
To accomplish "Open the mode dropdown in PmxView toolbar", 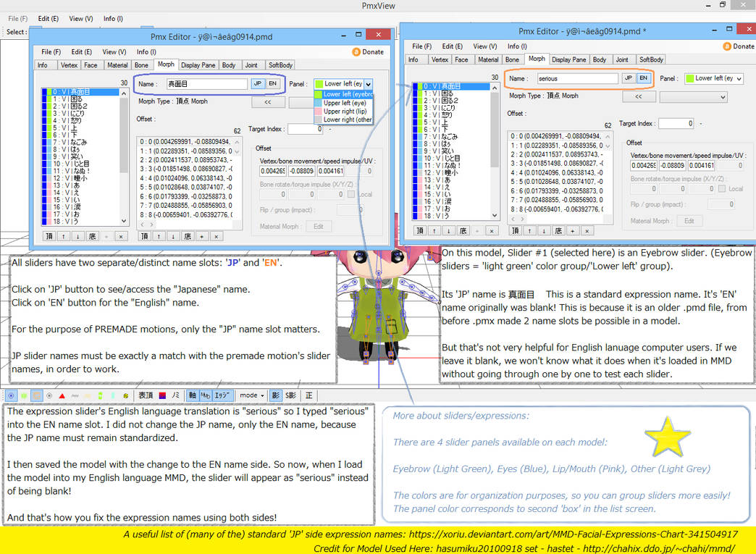I will pyautogui.click(x=252, y=395).
